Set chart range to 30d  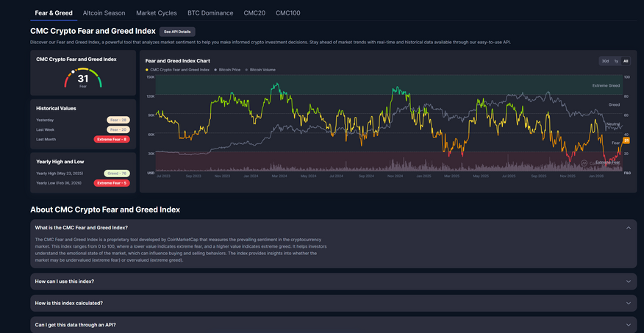(x=605, y=61)
